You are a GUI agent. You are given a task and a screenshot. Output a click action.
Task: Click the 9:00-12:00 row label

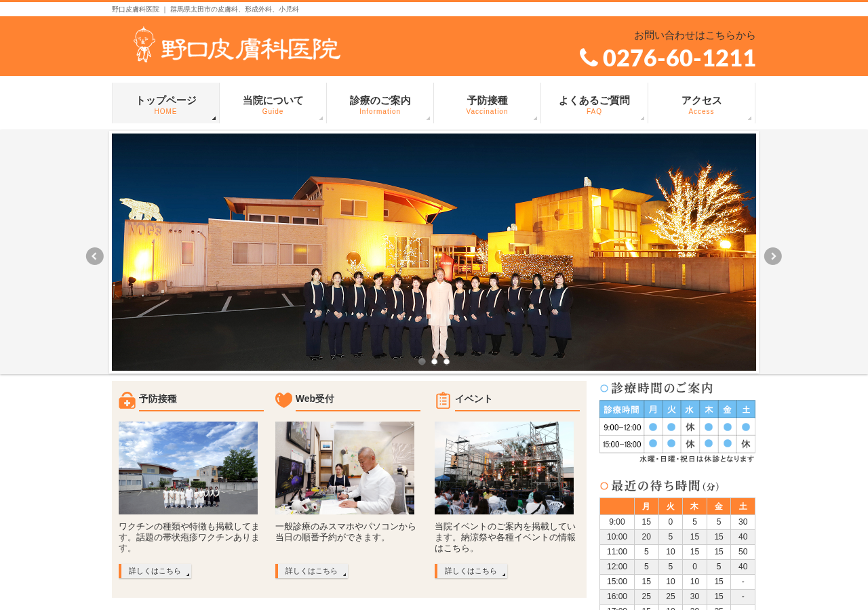[x=622, y=427]
